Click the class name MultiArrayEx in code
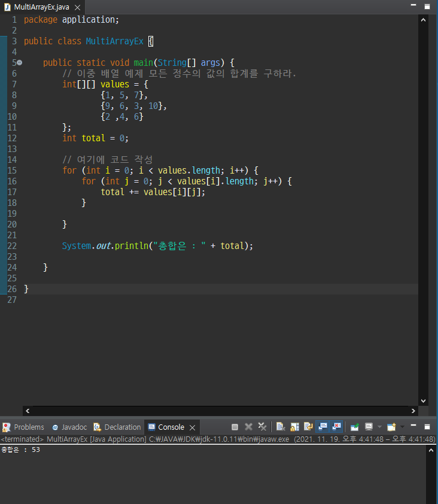Viewport: 438px width, 504px height. click(114, 41)
